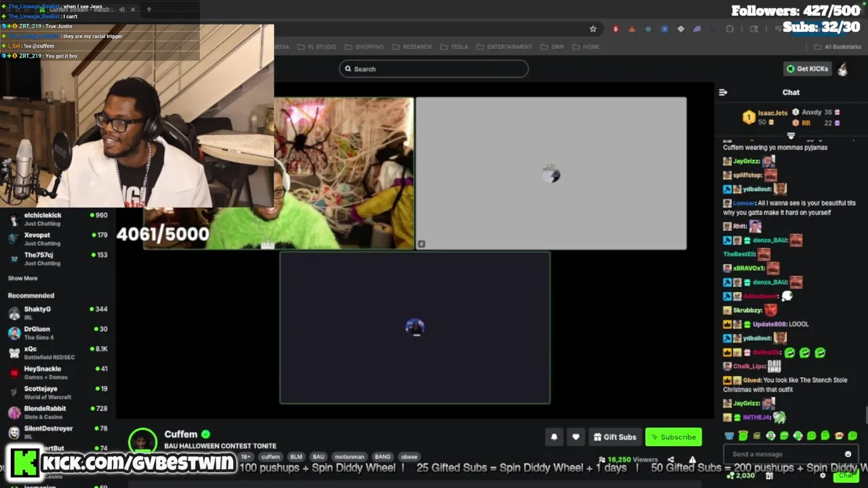Click the BANG stream tag
The width and height of the screenshot is (868, 488).
pyautogui.click(x=382, y=457)
